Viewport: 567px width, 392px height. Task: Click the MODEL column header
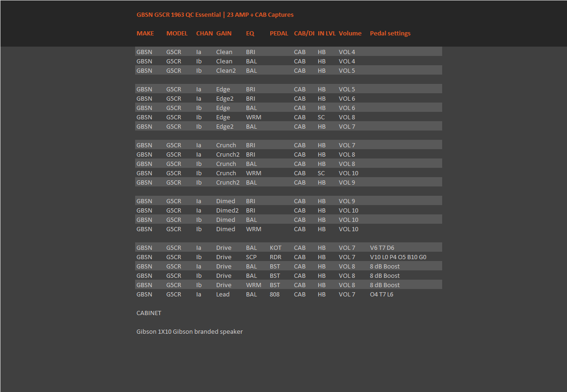(x=177, y=33)
